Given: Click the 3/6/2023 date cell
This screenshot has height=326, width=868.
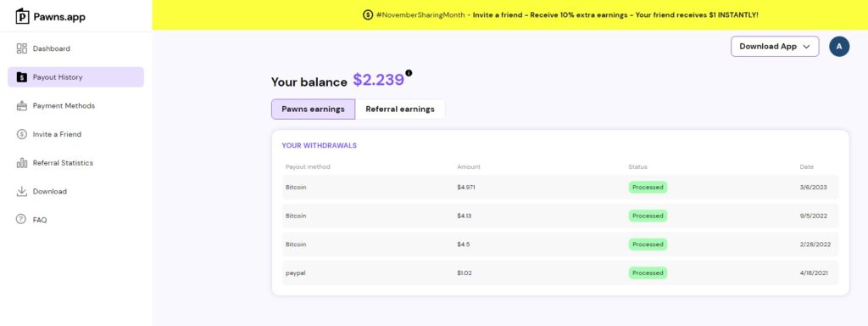Looking at the screenshot, I should pyautogui.click(x=813, y=188).
